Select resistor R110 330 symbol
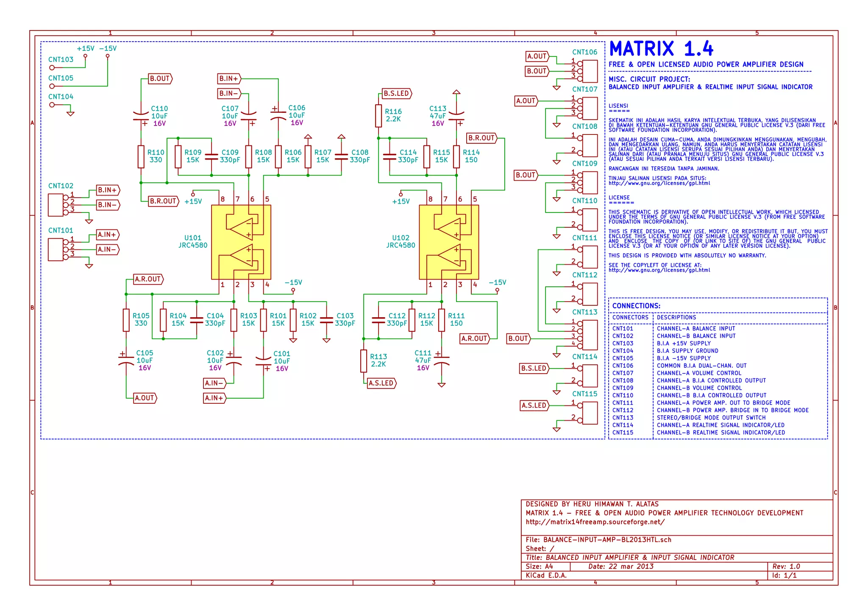This screenshot has width=868, height=615. (141, 157)
